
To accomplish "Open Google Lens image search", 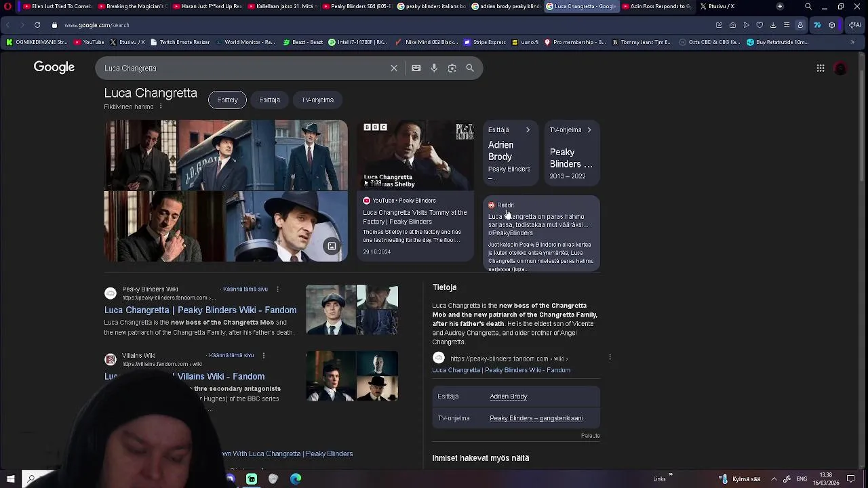I will pyautogui.click(x=452, y=68).
